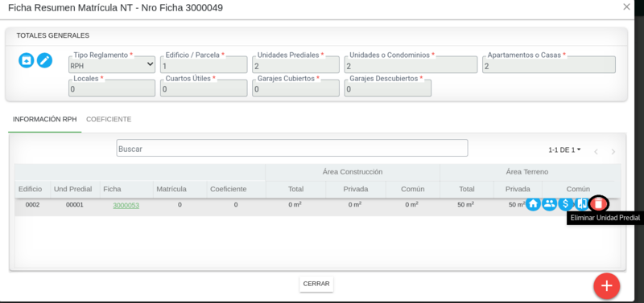
Task: Go to previous page chevron
Action: click(596, 152)
